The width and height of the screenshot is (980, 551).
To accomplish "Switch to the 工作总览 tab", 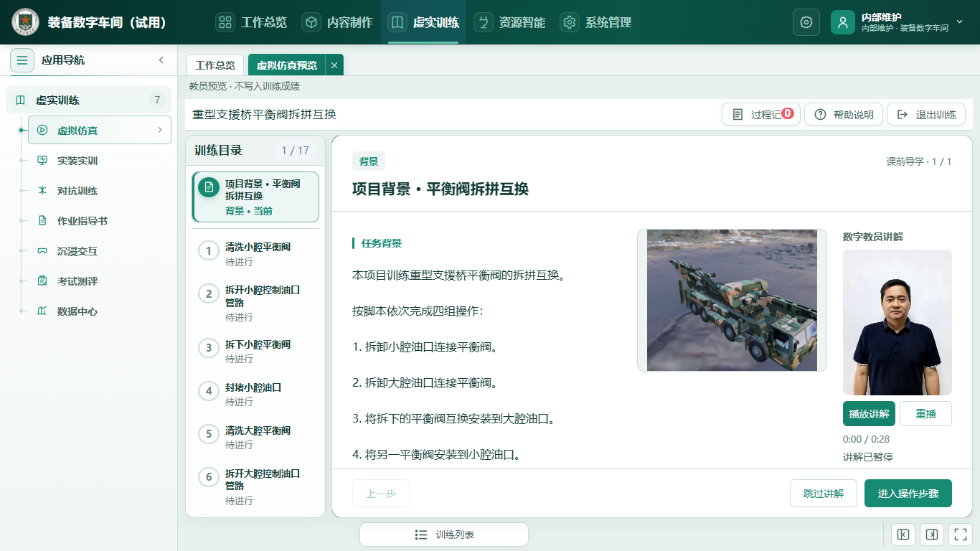I will point(215,65).
